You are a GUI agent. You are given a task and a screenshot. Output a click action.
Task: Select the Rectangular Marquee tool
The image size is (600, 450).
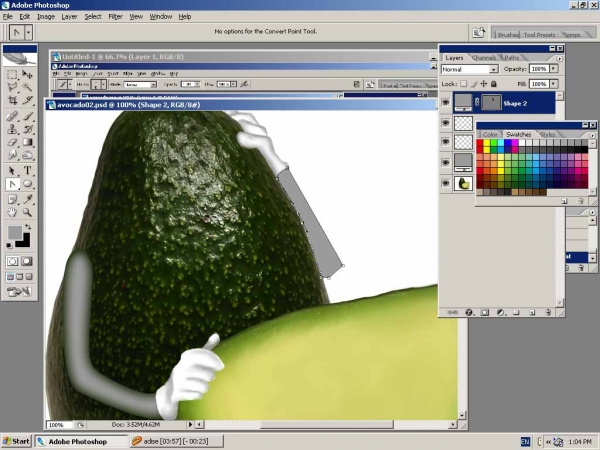12,74
